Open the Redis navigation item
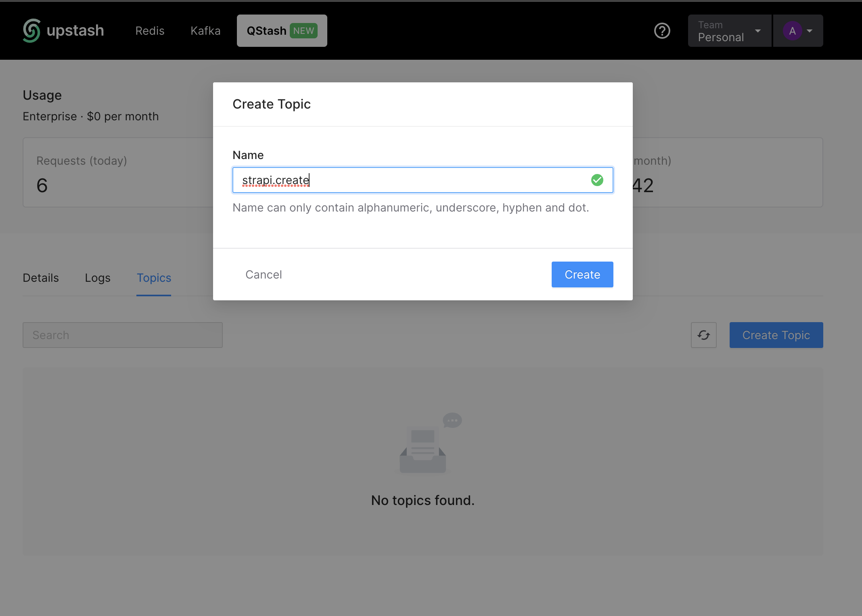This screenshot has width=862, height=616. coord(150,31)
